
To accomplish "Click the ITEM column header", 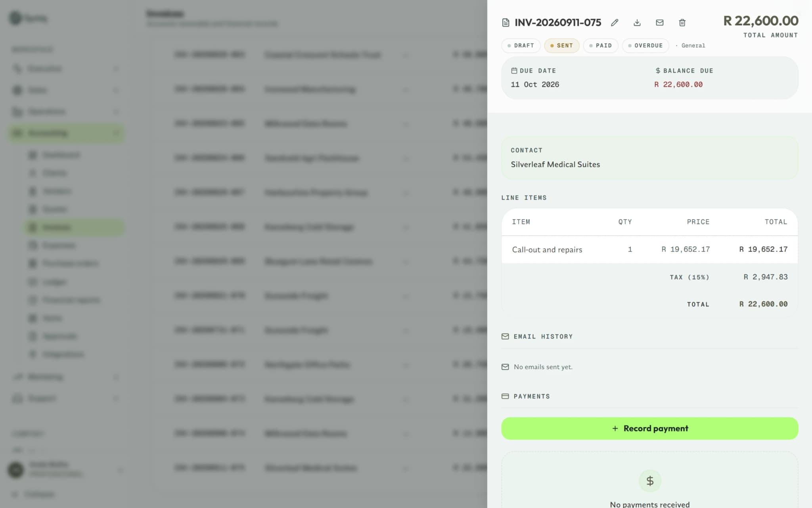I will point(521,222).
